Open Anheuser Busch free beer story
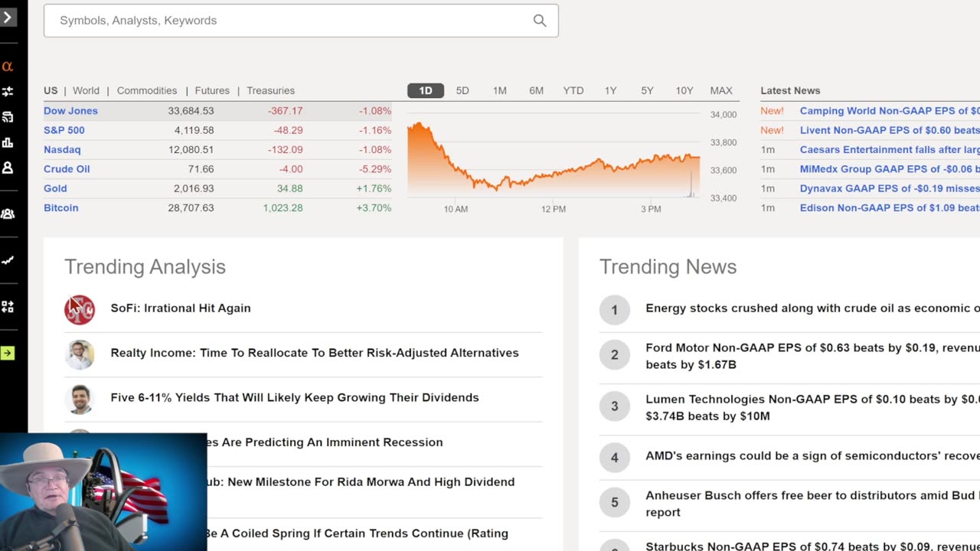Screen dimensions: 980x551 pos(812,504)
